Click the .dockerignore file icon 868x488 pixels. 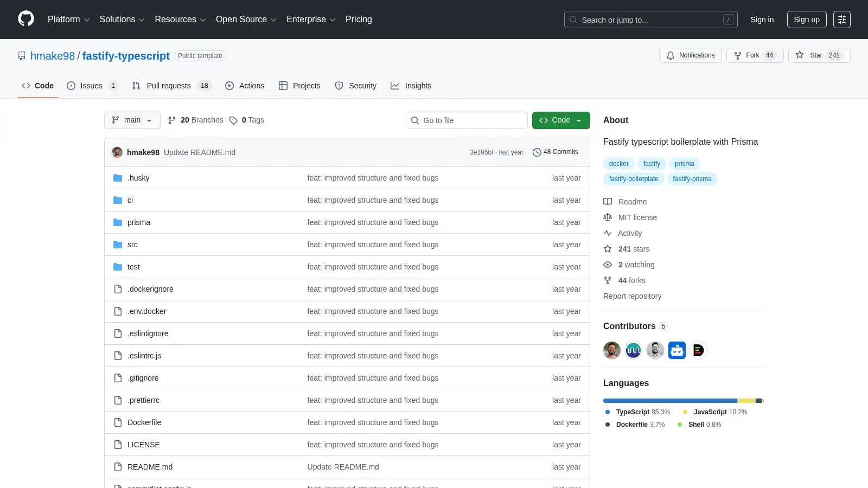pyautogui.click(x=118, y=289)
